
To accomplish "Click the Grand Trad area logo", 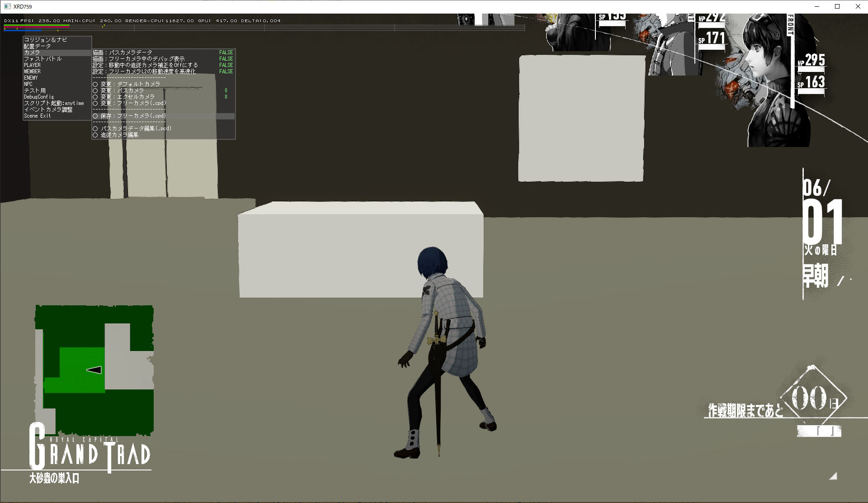I will [90, 448].
